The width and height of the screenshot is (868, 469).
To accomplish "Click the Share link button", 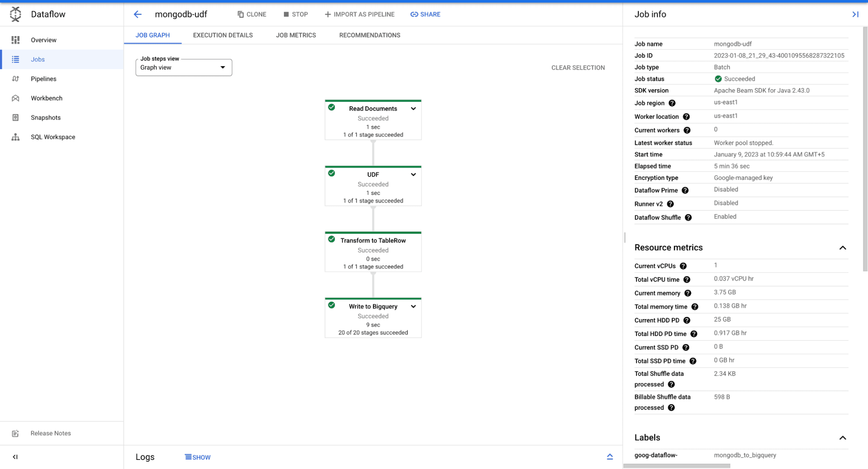I will [425, 14].
